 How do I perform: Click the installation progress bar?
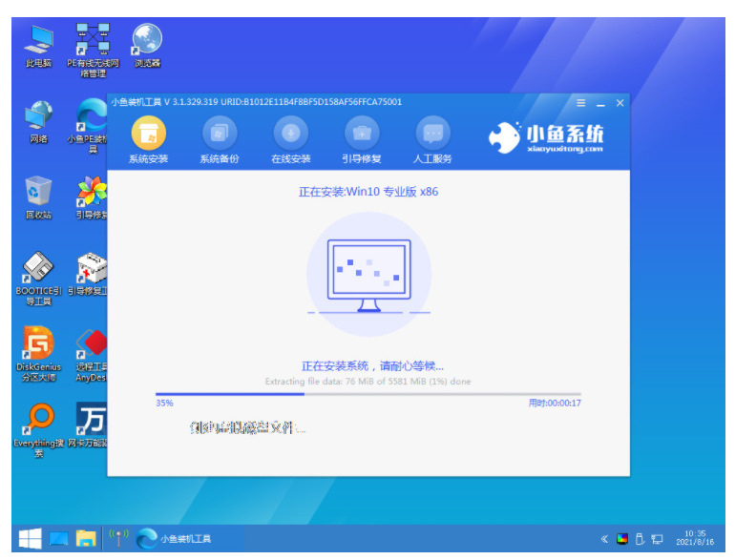[367, 394]
